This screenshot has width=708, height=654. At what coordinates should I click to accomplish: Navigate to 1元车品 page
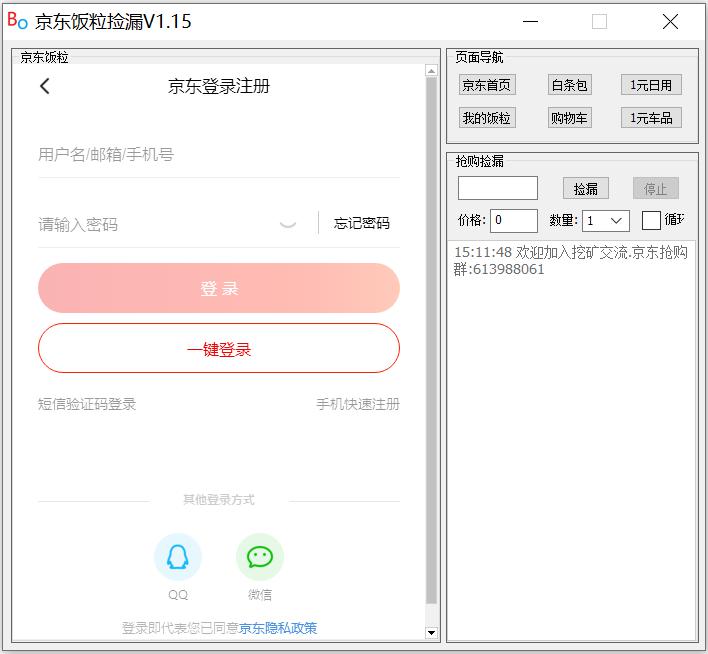click(x=651, y=118)
